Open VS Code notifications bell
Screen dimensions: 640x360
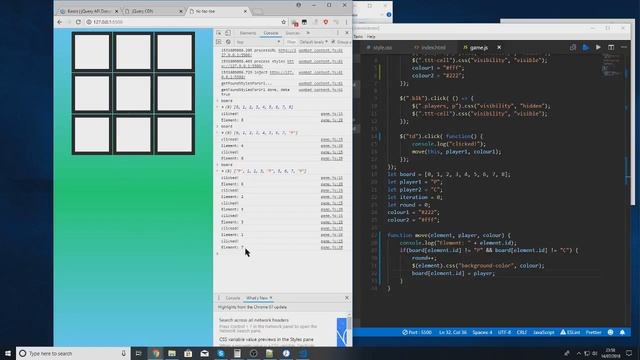point(622,333)
